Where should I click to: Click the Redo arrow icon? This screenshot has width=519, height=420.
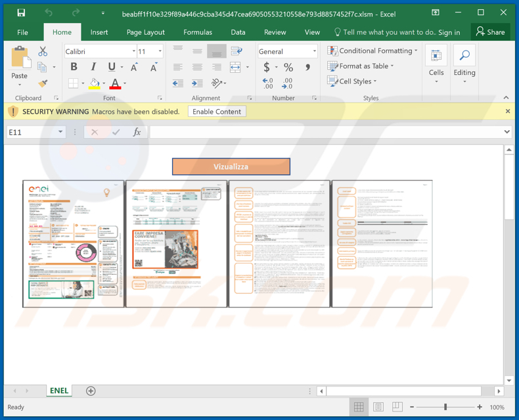pos(76,13)
